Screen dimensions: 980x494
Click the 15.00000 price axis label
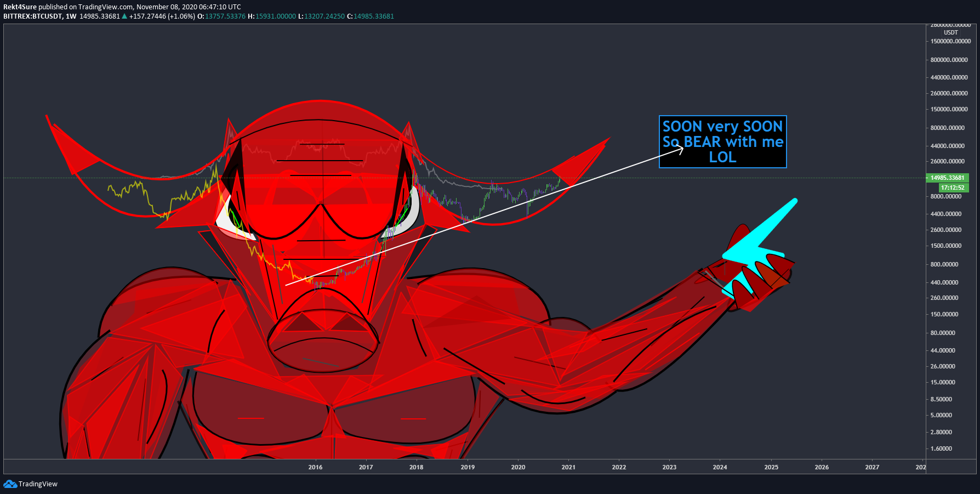[x=943, y=382]
